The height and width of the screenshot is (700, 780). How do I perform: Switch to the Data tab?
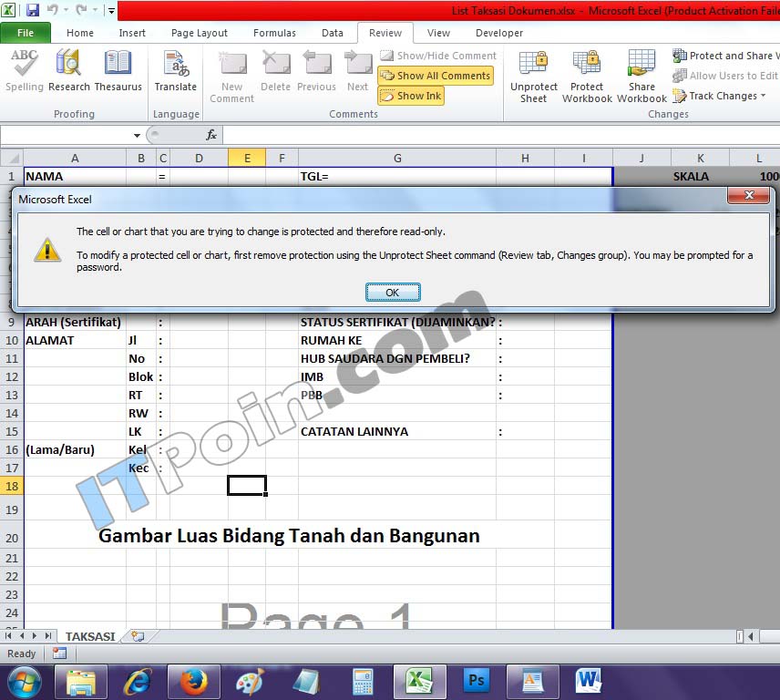(x=333, y=33)
